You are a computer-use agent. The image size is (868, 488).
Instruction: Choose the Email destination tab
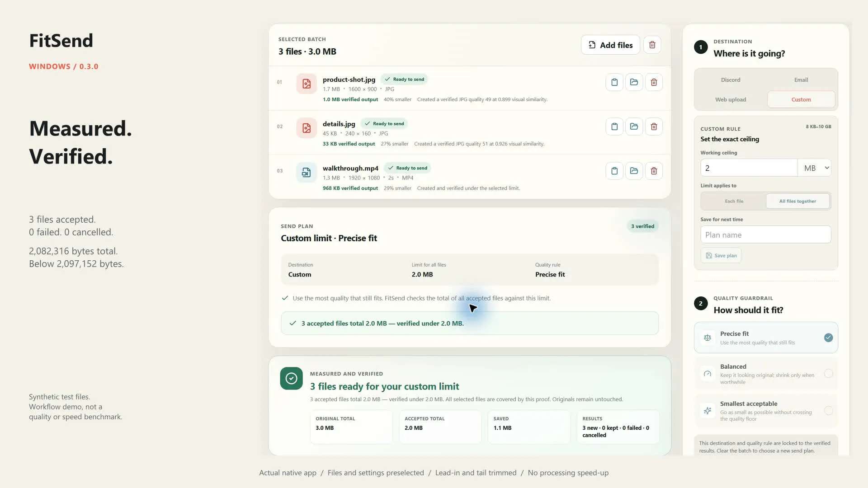[801, 80]
